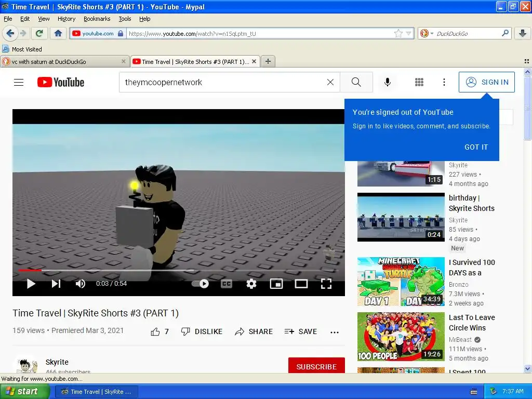Image resolution: width=532 pixels, height=399 pixels.
Task: Open more actions ellipsis below video
Action: 335,332
